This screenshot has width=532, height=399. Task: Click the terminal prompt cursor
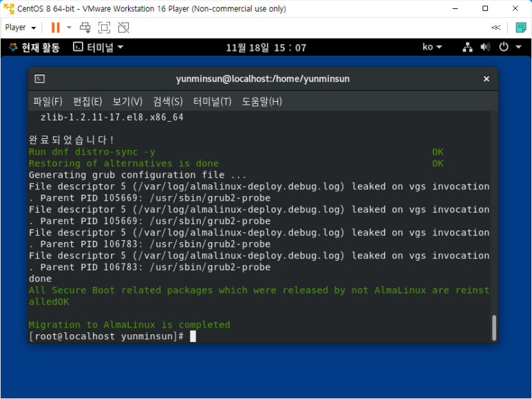point(193,336)
